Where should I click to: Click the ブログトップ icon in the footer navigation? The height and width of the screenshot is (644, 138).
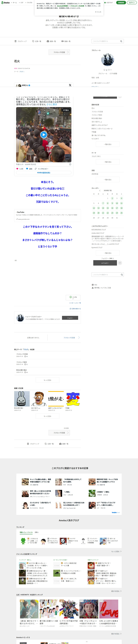pyautogui.click(x=28, y=444)
